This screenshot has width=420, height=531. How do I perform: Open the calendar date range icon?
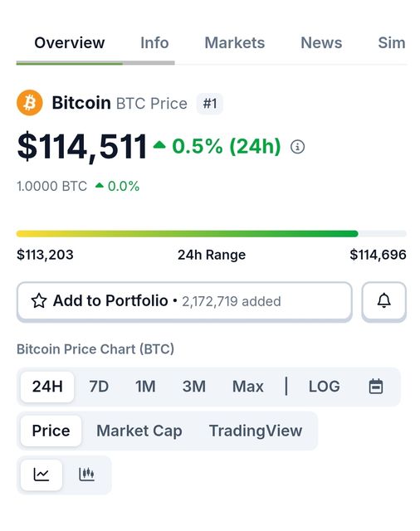[376, 387]
